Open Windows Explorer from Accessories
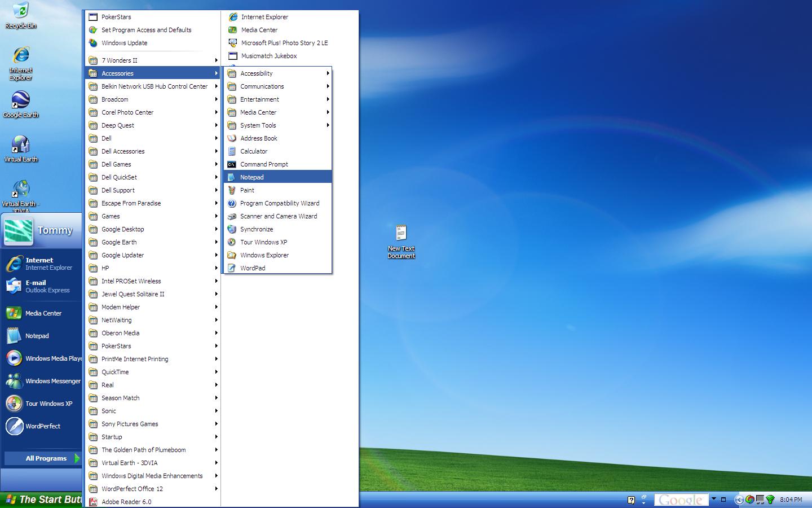This screenshot has height=508, width=812. 278,255
